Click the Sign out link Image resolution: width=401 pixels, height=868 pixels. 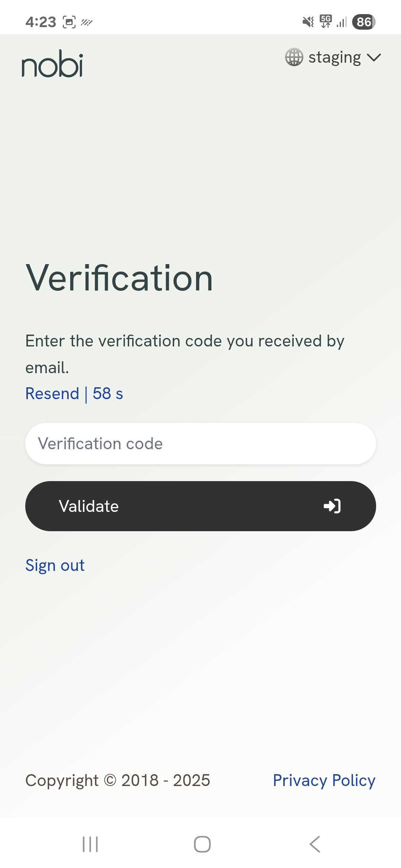(55, 565)
